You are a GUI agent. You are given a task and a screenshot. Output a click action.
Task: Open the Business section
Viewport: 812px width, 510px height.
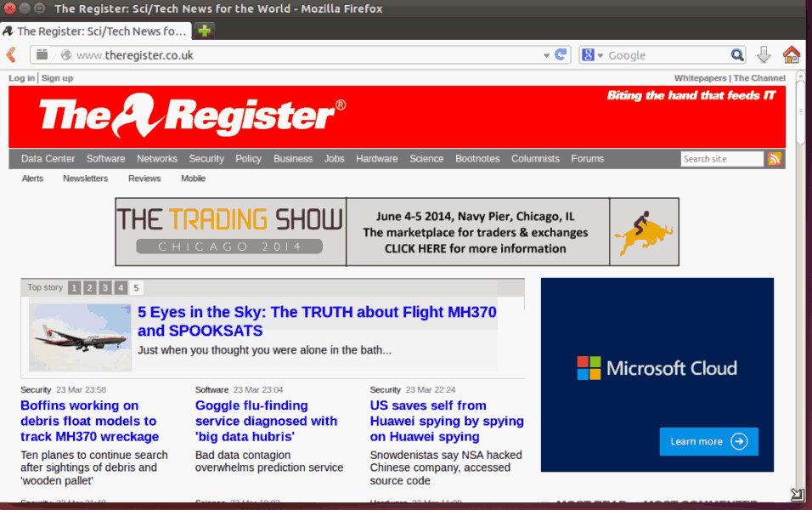(293, 159)
